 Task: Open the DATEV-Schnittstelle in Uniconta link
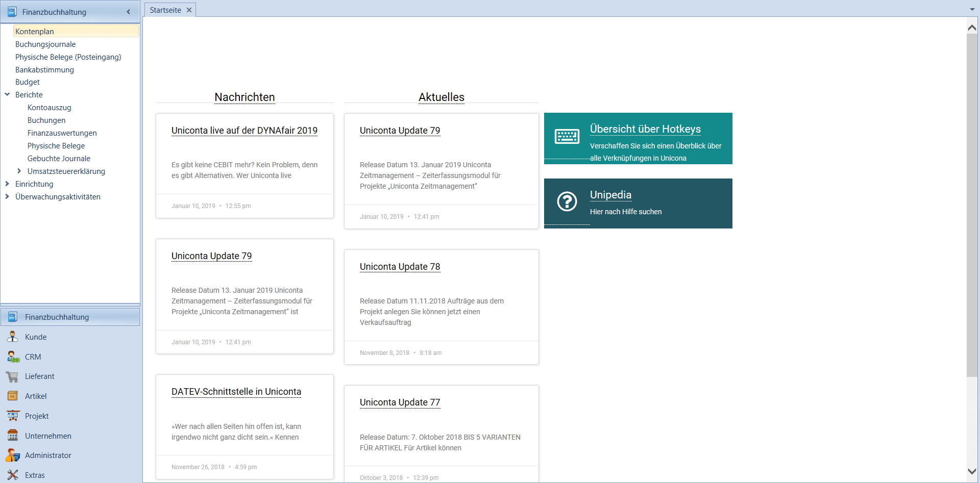point(236,392)
